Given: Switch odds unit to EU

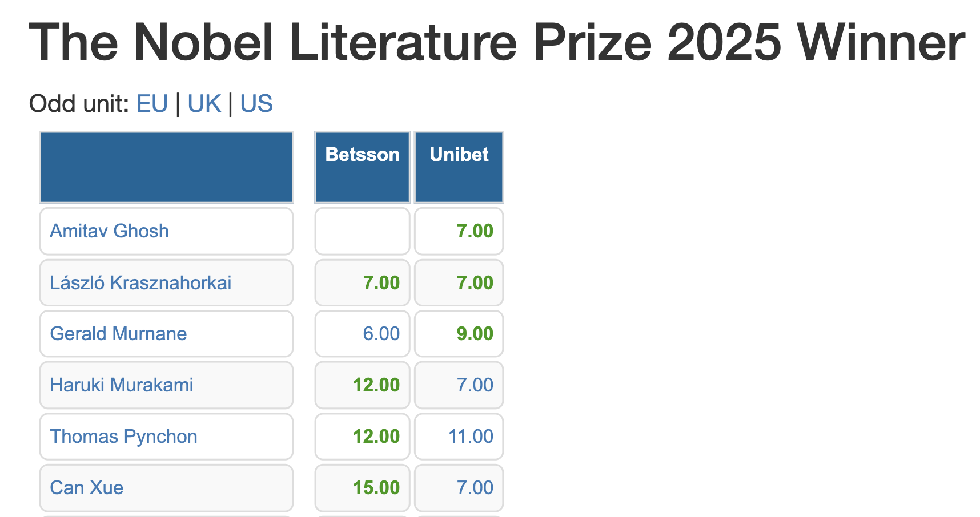Looking at the screenshot, I should (152, 104).
